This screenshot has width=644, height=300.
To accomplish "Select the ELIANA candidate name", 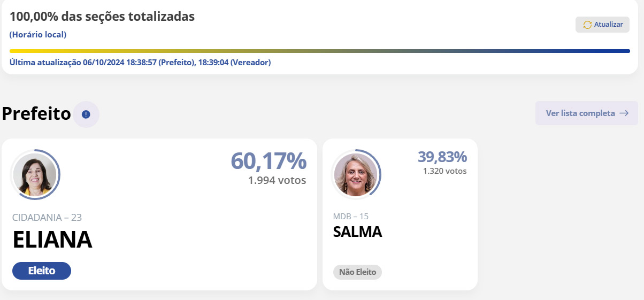I will (x=52, y=240).
